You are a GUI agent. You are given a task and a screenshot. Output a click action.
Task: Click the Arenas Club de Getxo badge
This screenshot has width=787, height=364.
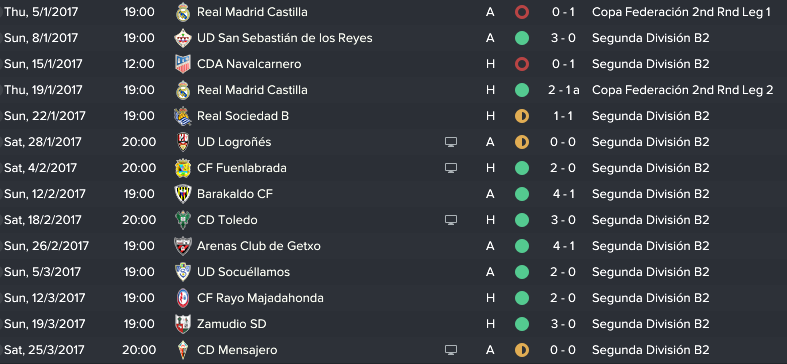[183, 246]
